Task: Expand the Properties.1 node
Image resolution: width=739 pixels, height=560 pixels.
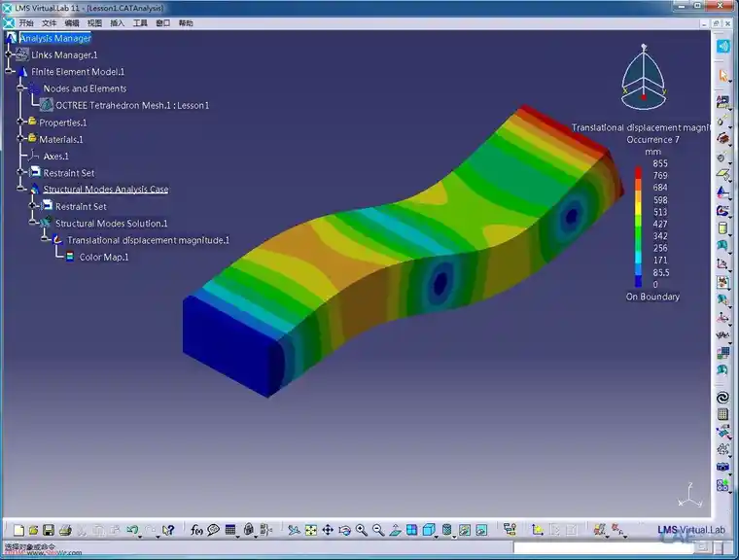Action: tap(20, 122)
